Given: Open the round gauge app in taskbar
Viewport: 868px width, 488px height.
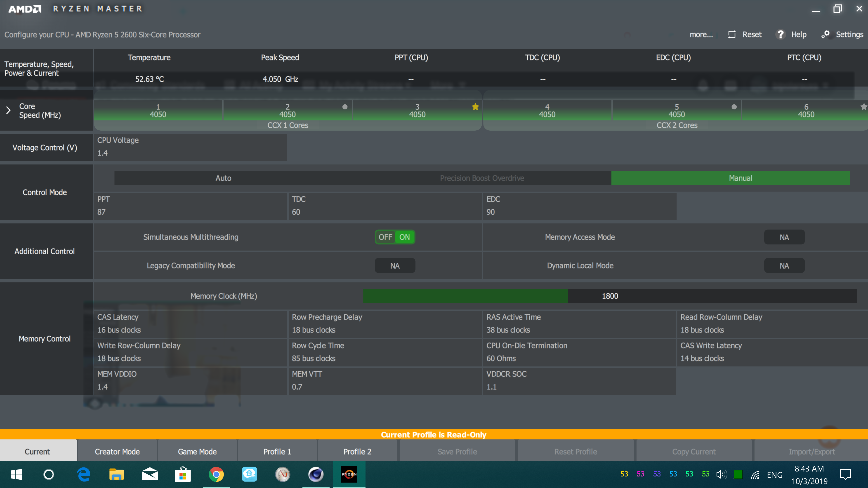Looking at the screenshot, I should coord(283,474).
